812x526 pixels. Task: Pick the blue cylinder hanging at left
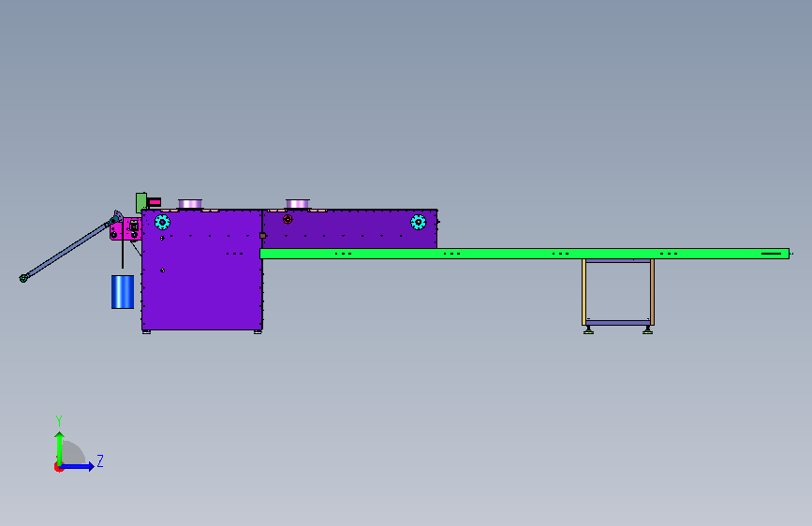(x=123, y=292)
